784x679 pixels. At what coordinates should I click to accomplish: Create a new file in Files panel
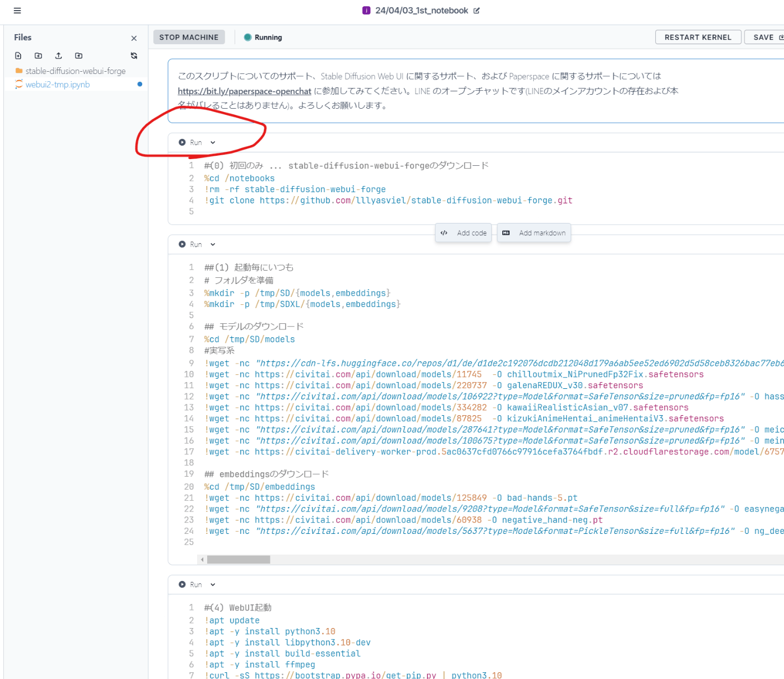point(18,55)
